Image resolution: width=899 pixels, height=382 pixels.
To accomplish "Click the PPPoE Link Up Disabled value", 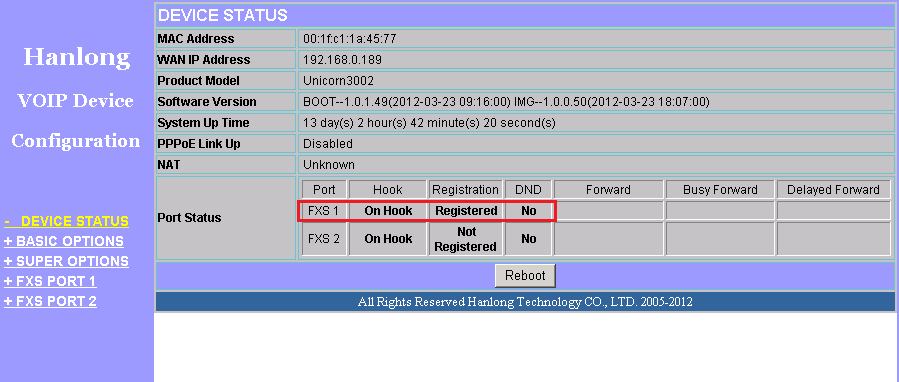I will [328, 144].
